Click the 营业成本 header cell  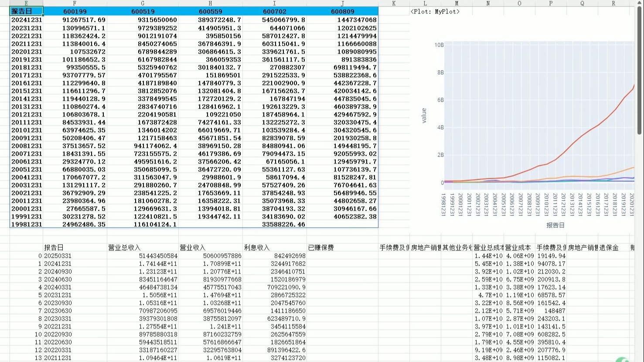pyautogui.click(x=519, y=248)
